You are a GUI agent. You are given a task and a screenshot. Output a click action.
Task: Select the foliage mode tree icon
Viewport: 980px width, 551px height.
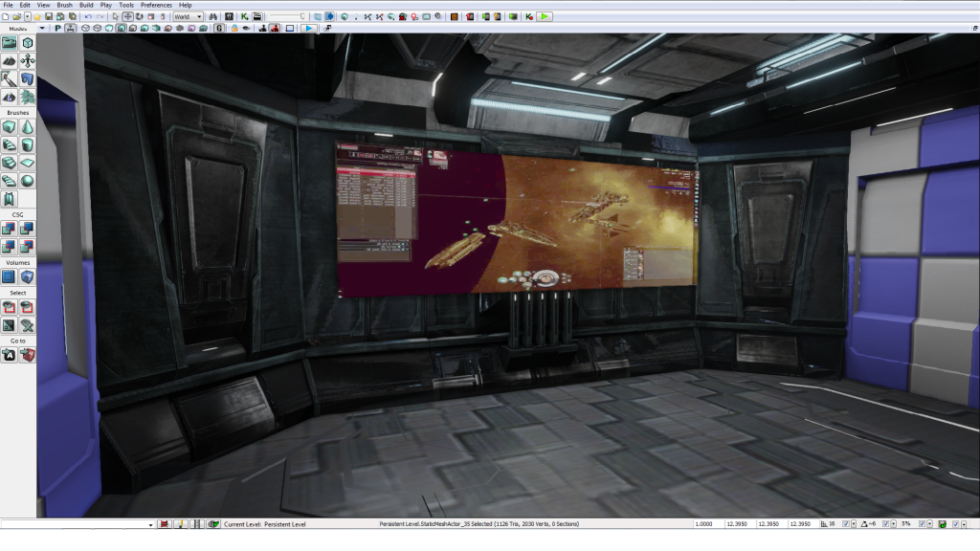tap(27, 97)
